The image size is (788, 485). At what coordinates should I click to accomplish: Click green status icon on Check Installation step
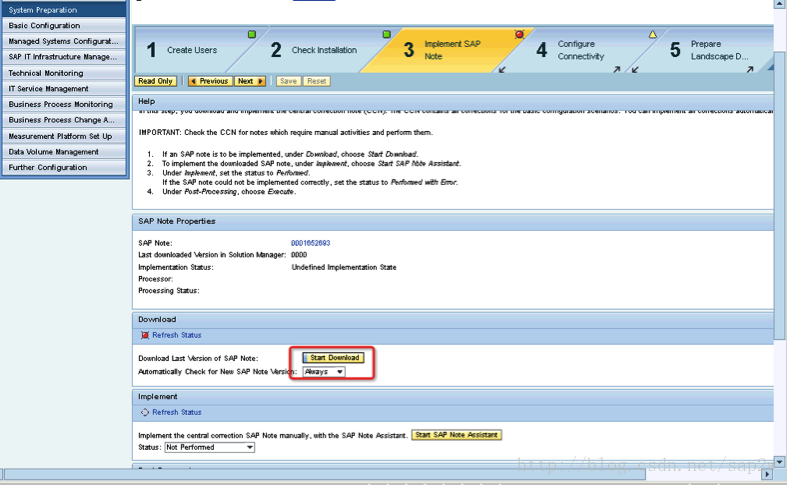[x=386, y=35]
